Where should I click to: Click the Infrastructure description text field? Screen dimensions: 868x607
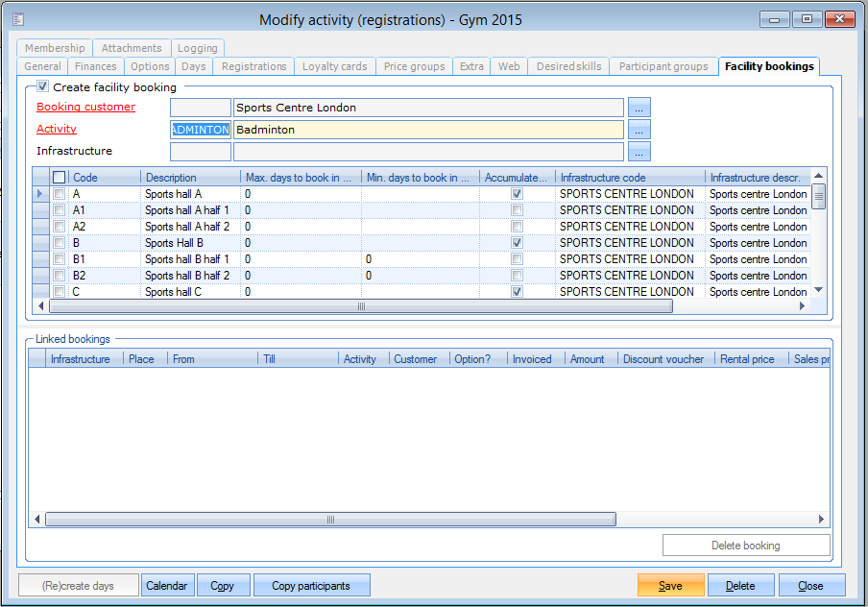428,152
